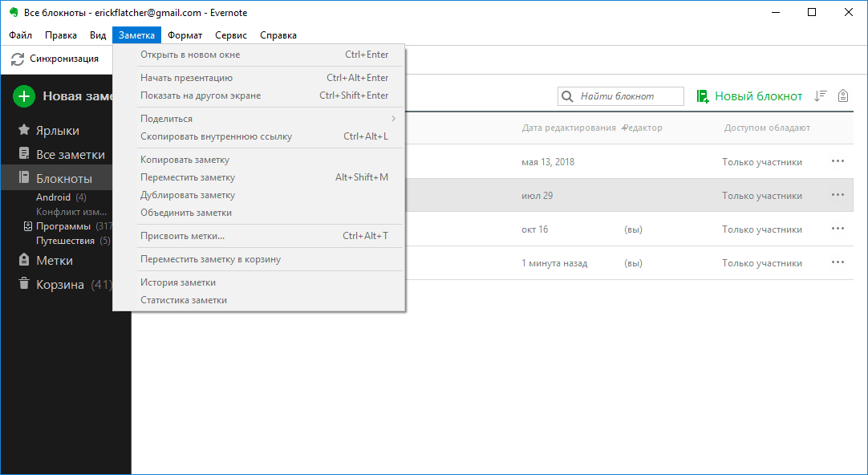Select Все заметки in the sidebar
Viewport: 868px width, 475px height.
(x=71, y=155)
